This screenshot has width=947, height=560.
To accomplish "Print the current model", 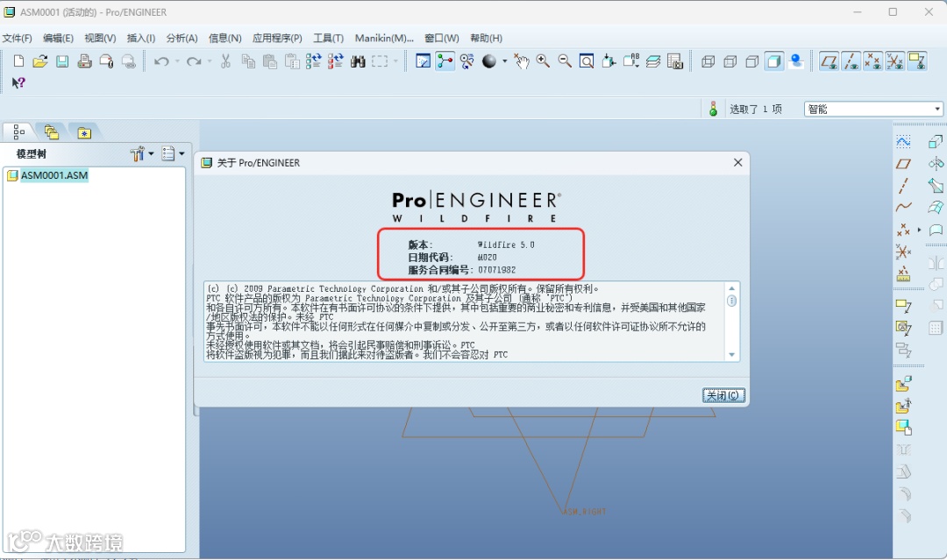I will point(84,61).
